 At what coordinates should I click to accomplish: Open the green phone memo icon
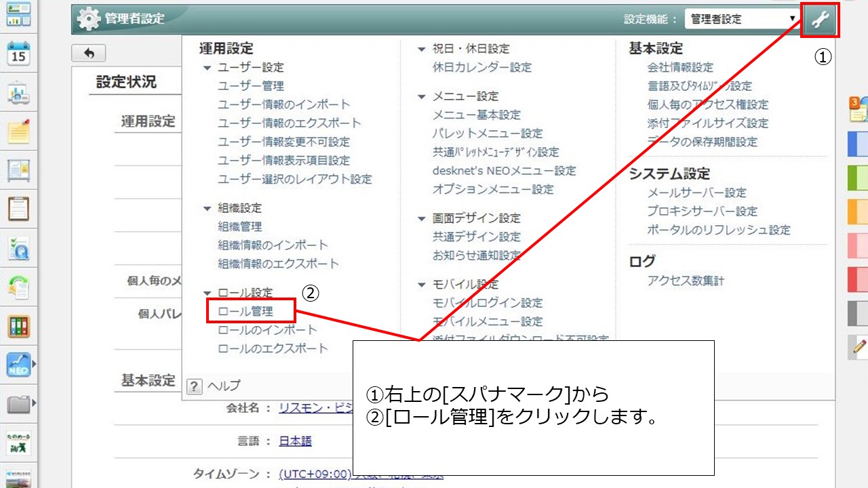[x=18, y=287]
